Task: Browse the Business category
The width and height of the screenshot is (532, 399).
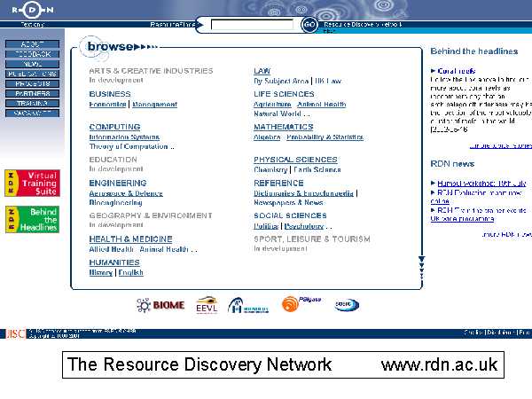Action: click(110, 94)
